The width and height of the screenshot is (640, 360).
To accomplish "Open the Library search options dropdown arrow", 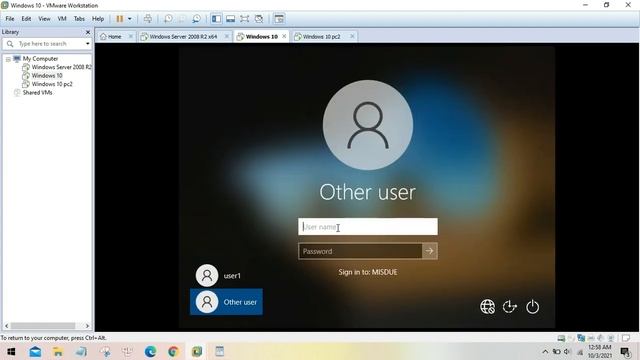I will (x=87, y=44).
